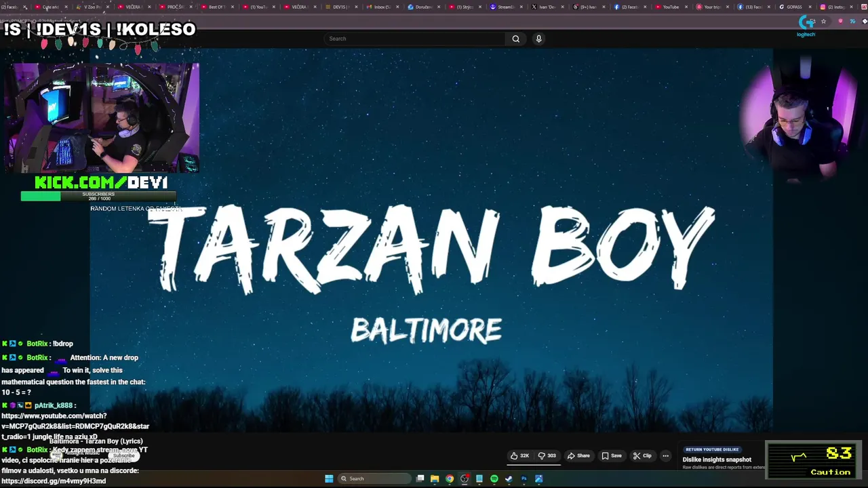Switch to the GOPASS tab
The width and height of the screenshot is (868, 488).
click(794, 7)
